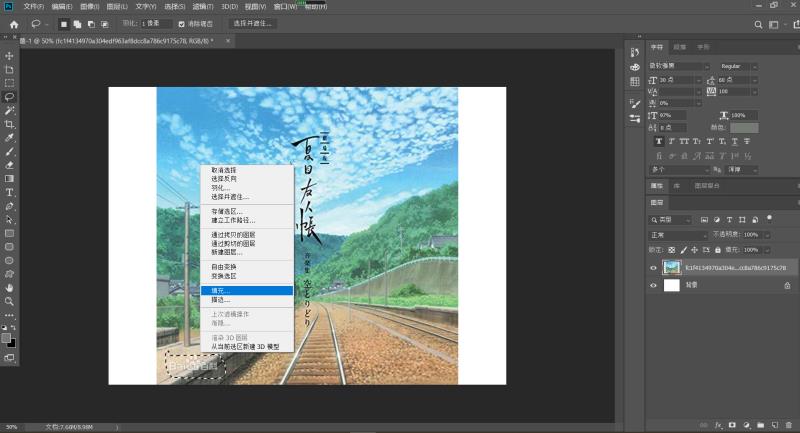This screenshot has height=433, width=800.
Task: Choose the Horizontal Type tool
Action: coord(10,192)
